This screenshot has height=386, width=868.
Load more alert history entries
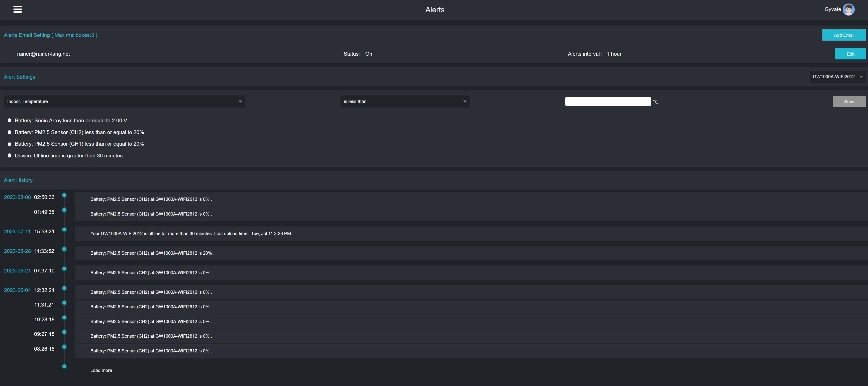click(x=101, y=370)
